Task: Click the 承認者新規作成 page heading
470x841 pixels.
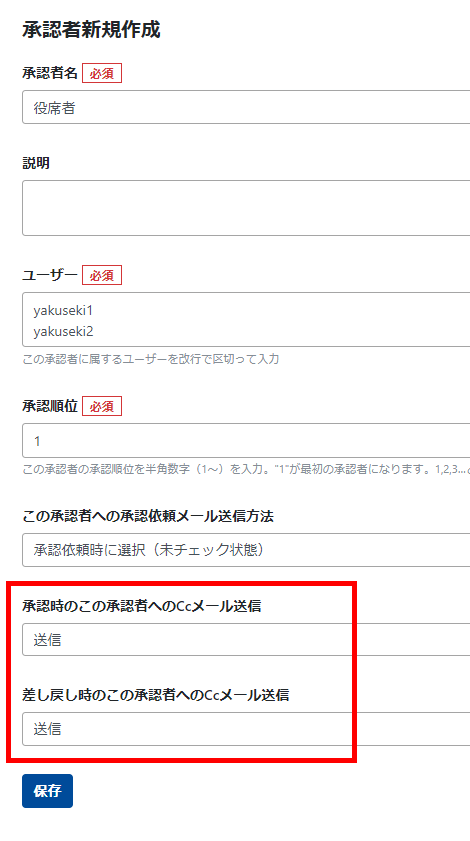Action: (91, 29)
